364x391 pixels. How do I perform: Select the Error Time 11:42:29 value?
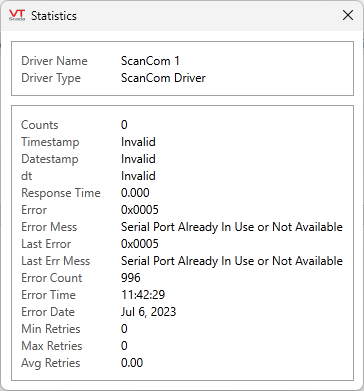pyautogui.click(x=143, y=295)
